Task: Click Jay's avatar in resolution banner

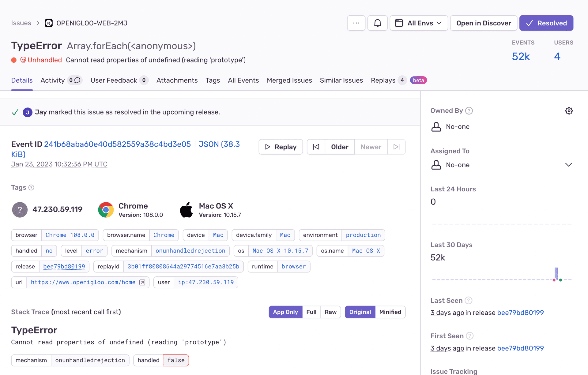Action: click(x=28, y=112)
